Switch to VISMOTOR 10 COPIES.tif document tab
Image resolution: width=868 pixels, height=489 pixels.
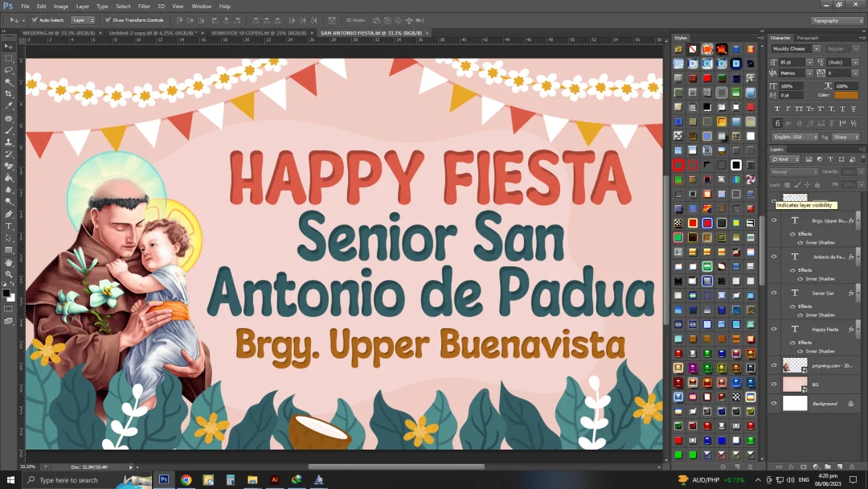click(259, 33)
